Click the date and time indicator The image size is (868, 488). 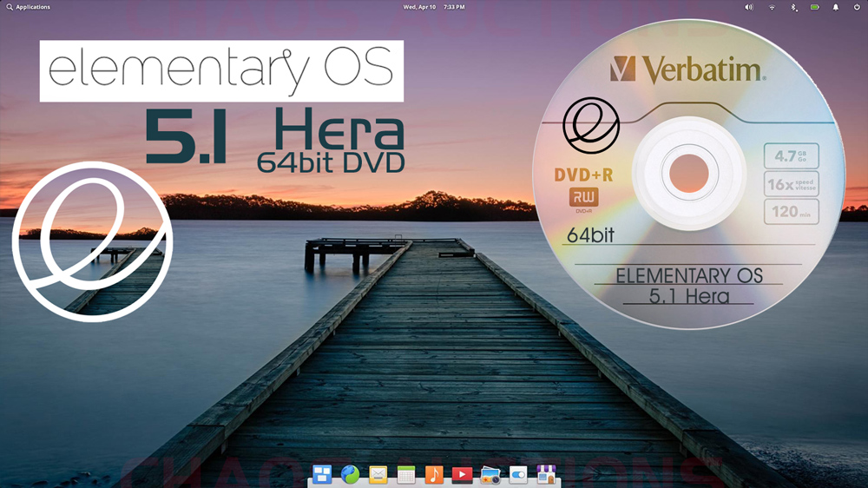pyautogui.click(x=433, y=7)
